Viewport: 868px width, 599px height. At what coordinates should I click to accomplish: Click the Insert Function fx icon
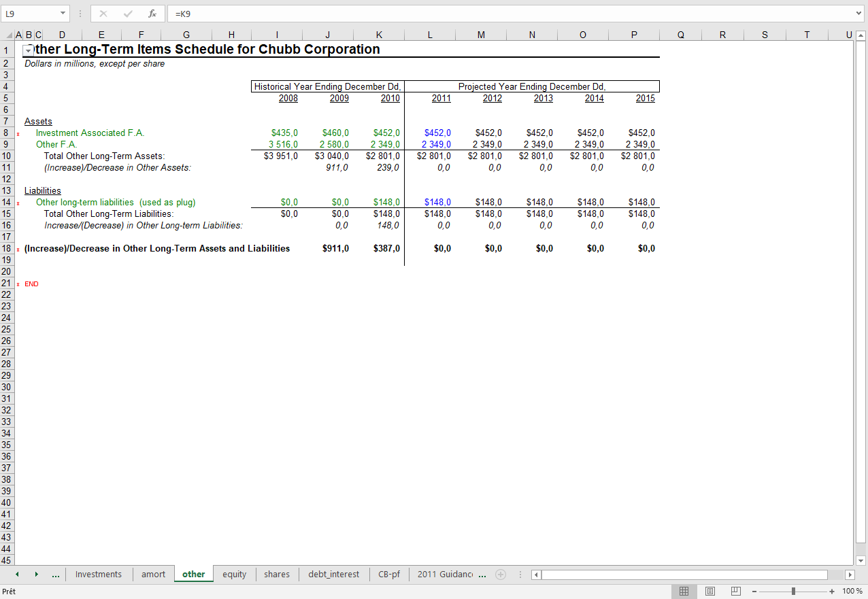(152, 13)
